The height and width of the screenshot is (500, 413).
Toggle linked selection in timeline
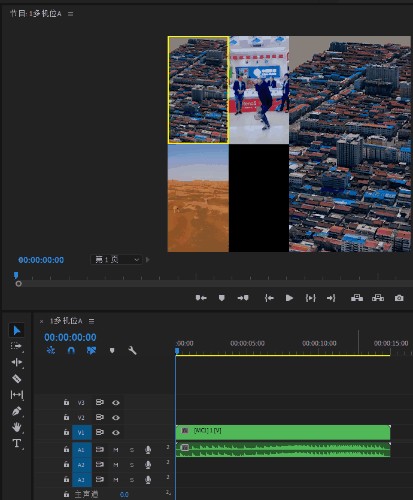[x=91, y=350]
